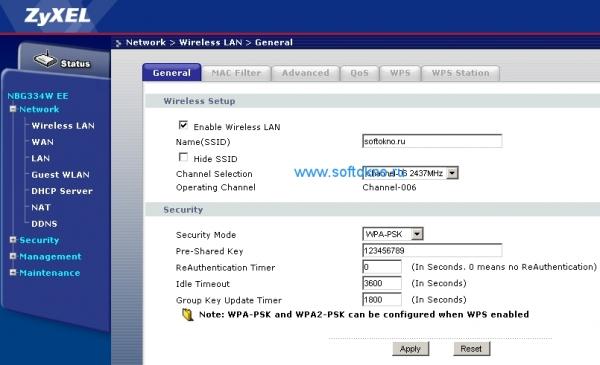
Task: Click Wireless LAN in the breadcrumb
Action: pos(211,42)
